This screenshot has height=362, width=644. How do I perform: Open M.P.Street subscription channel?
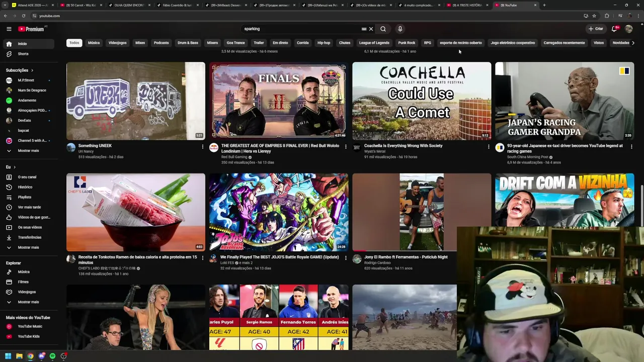[29, 80]
